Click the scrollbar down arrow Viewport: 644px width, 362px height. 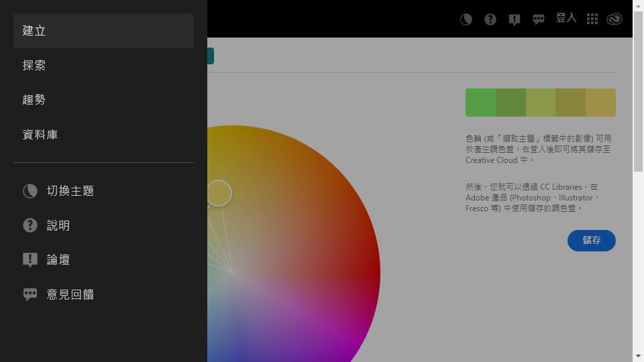pos(638,356)
